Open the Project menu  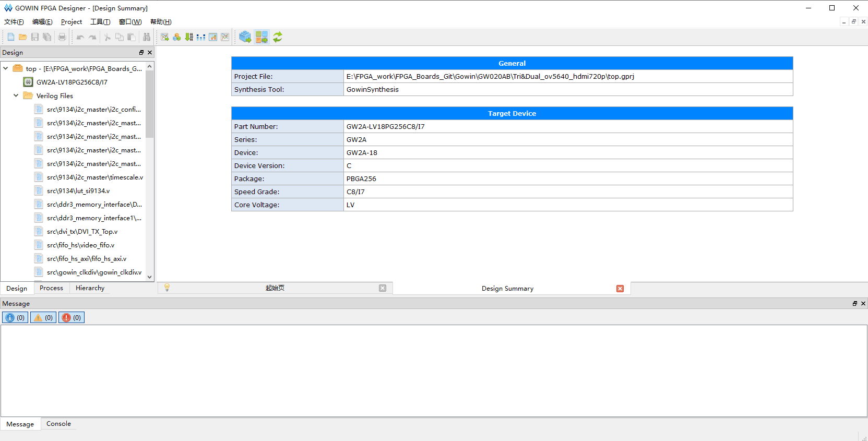click(x=72, y=22)
